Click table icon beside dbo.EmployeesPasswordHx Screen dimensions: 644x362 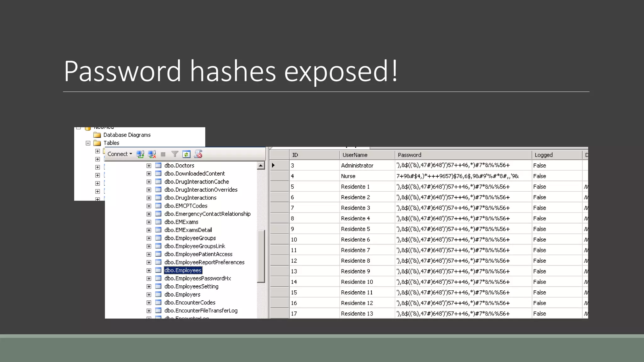coord(158,278)
